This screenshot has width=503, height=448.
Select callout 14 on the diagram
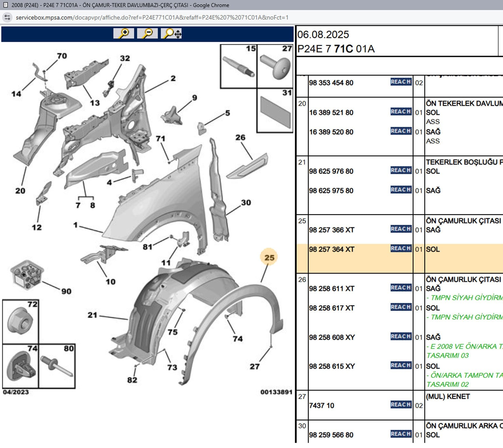click(x=16, y=94)
